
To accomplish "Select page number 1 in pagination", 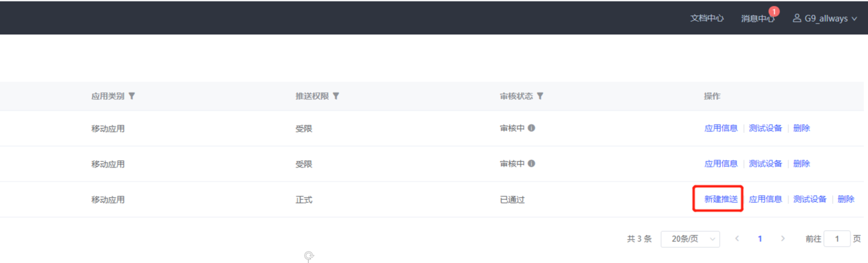I will pyautogui.click(x=760, y=239).
